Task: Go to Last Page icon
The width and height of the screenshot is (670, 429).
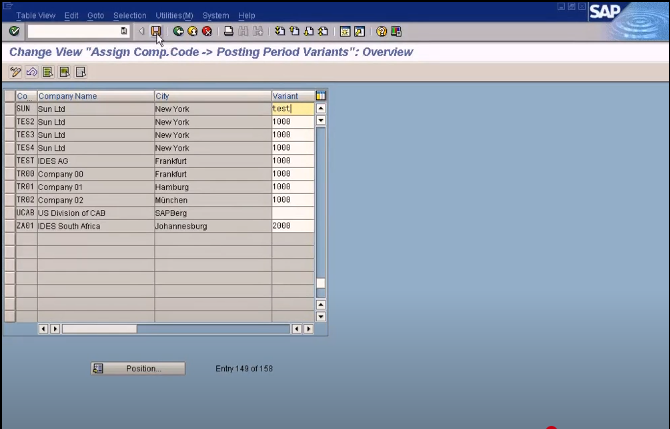Action: point(323,31)
